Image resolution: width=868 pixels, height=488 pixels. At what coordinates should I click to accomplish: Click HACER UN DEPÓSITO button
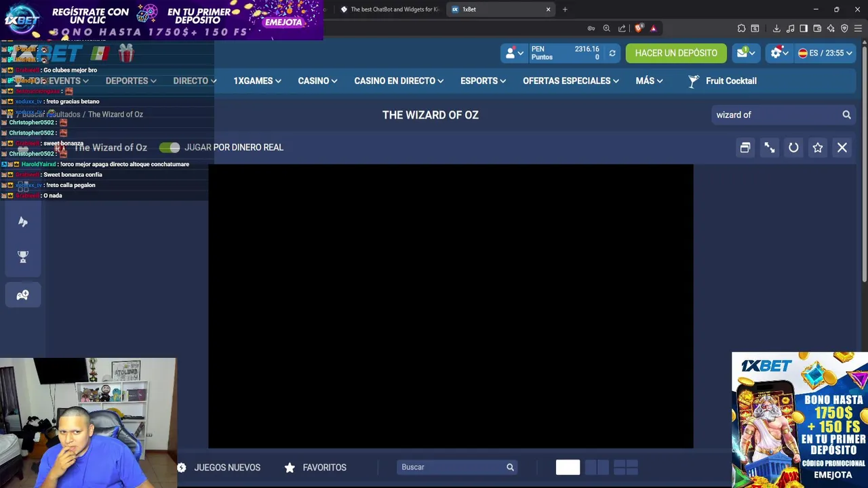(x=676, y=53)
